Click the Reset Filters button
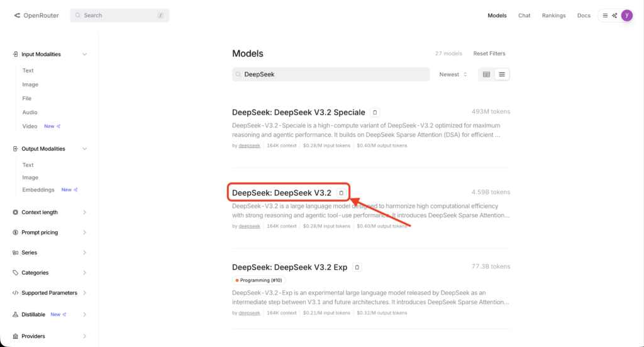This screenshot has width=644, height=347. [x=489, y=54]
